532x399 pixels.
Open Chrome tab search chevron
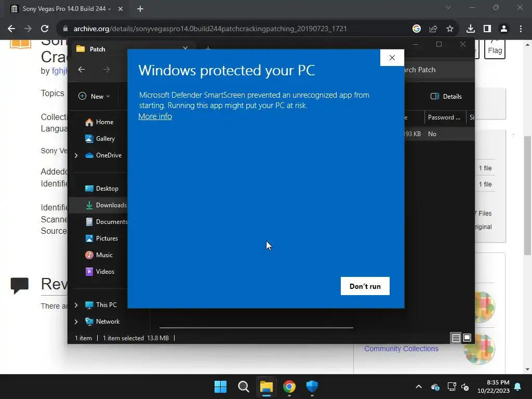coord(448,7)
